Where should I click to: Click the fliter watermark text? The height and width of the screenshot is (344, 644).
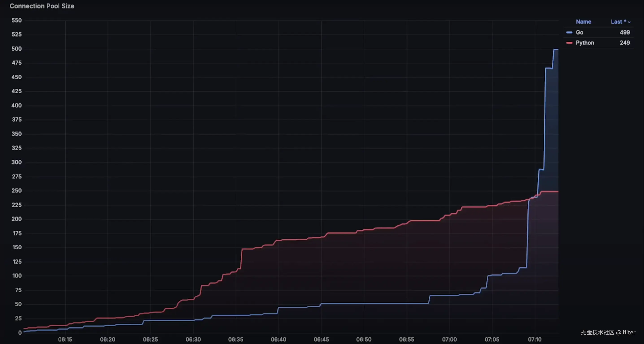pyautogui.click(x=629, y=332)
